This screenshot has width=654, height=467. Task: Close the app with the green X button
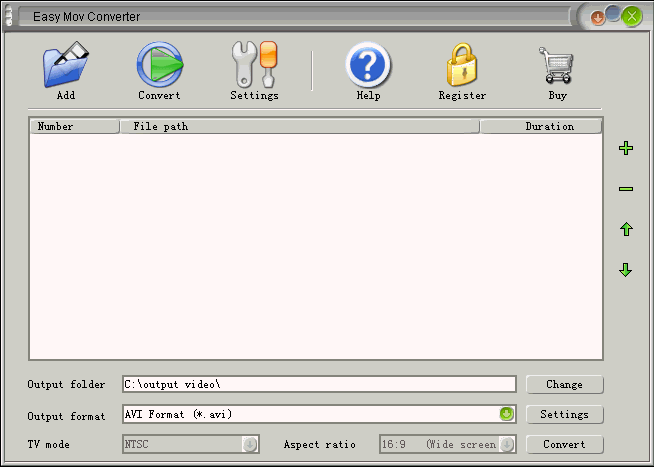[632, 17]
